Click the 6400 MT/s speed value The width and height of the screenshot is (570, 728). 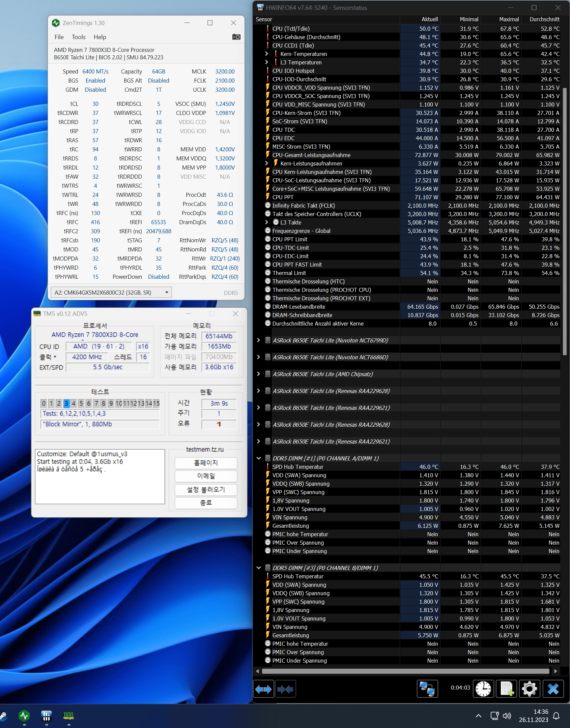click(x=95, y=71)
